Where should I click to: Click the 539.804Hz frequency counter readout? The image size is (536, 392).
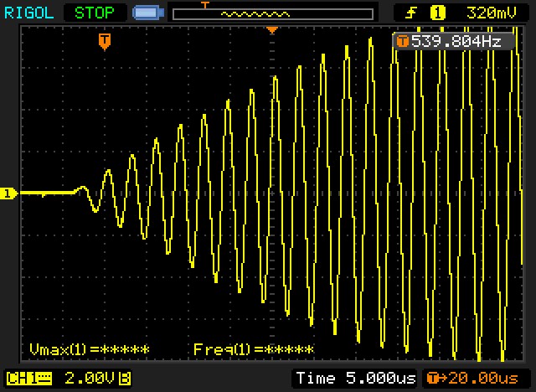(x=456, y=41)
